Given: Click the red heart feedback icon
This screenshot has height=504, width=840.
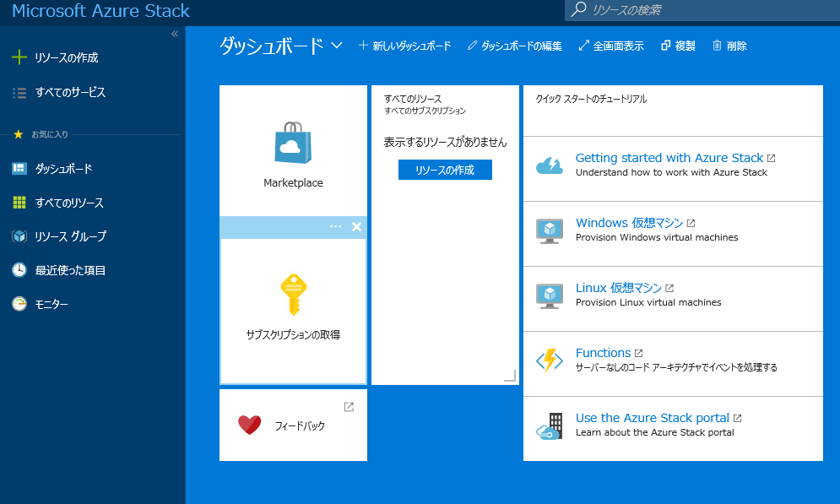Looking at the screenshot, I should [250, 425].
